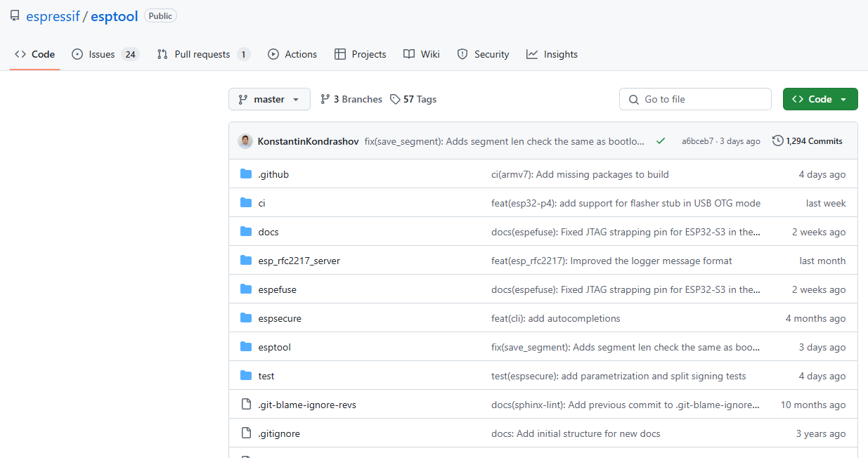Click the Pull requests count badge 1
The width and height of the screenshot is (868, 458).
coord(243,54)
